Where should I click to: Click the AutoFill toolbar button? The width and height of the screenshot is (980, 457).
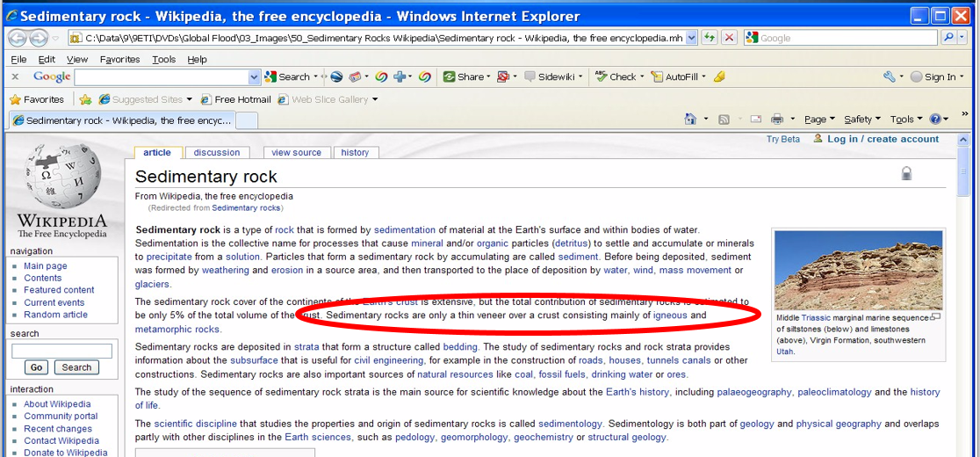pos(674,76)
